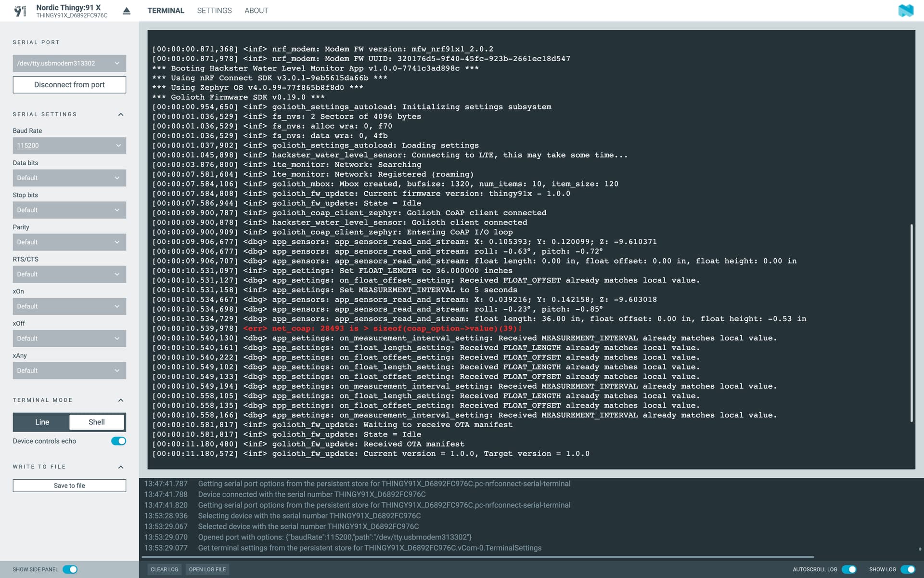Click 'Current version = 1.0.0, Target version' line

[371, 454]
